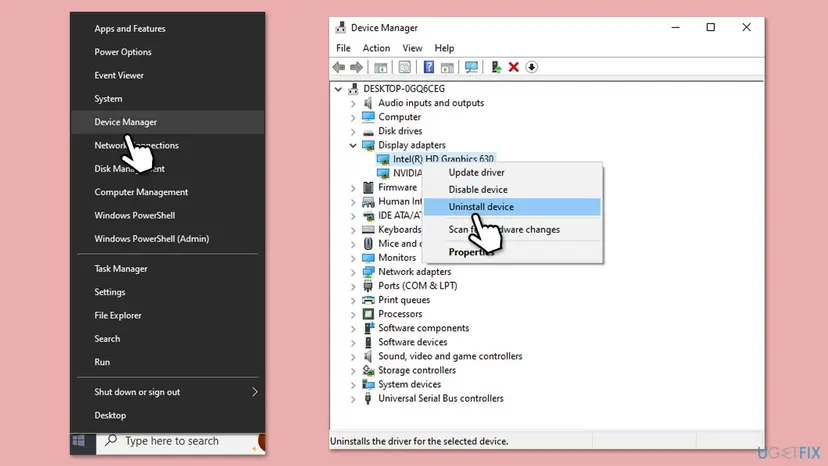Open Shut down or sign out submenu arrow

(x=255, y=392)
